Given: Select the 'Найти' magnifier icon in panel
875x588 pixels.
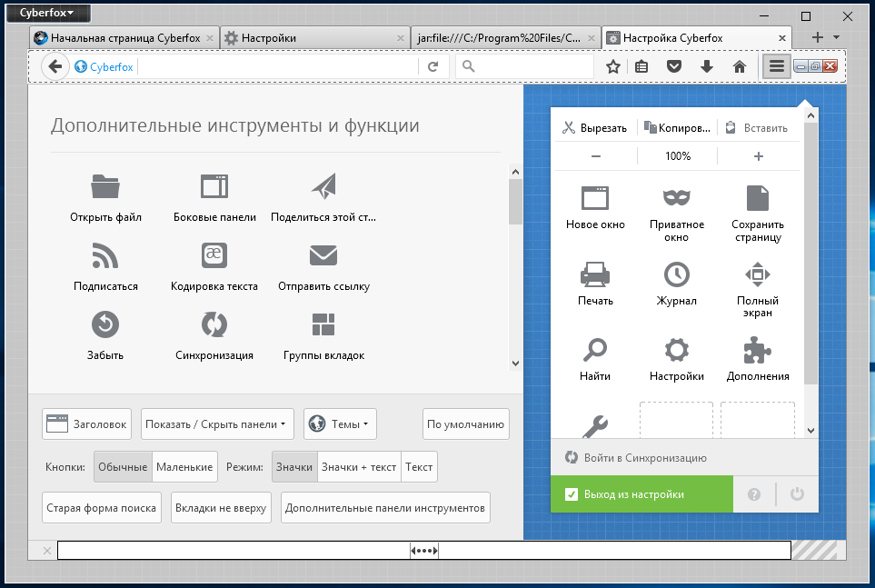Looking at the screenshot, I should point(595,350).
